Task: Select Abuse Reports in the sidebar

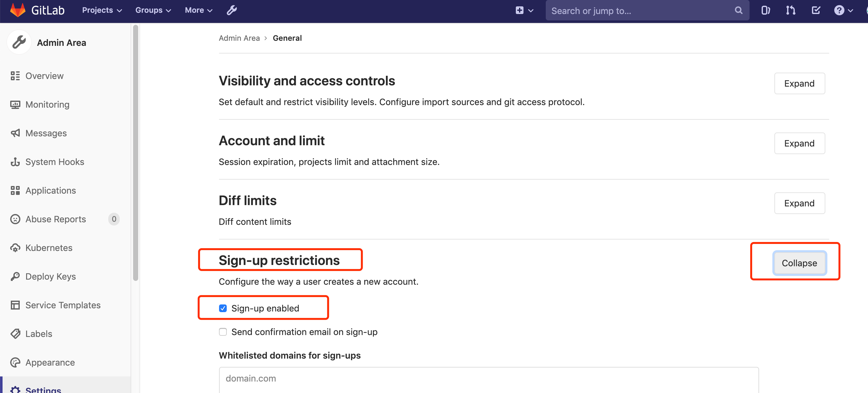Action: [x=56, y=219]
